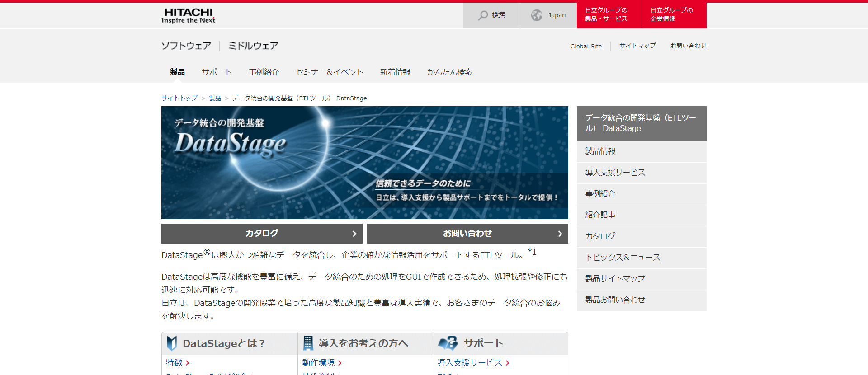Click the 導入をお考えの方へ section heading
Viewport: 868px width, 375px height.
363,343
